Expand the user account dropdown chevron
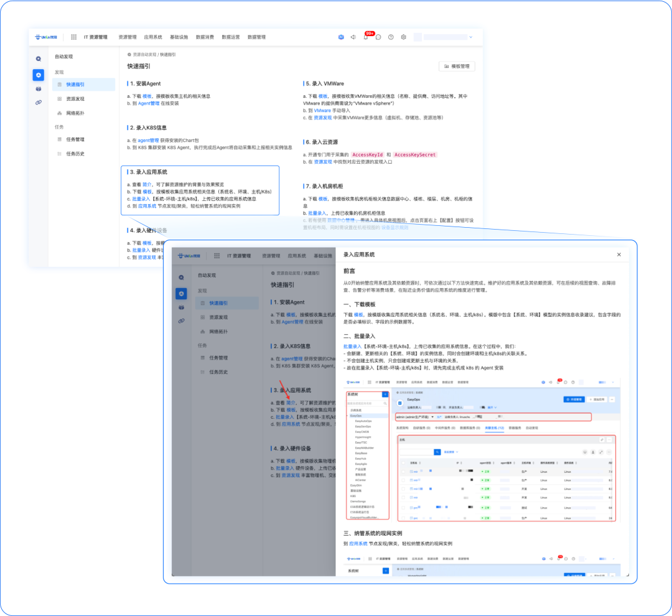This screenshot has width=672, height=616. (470, 37)
